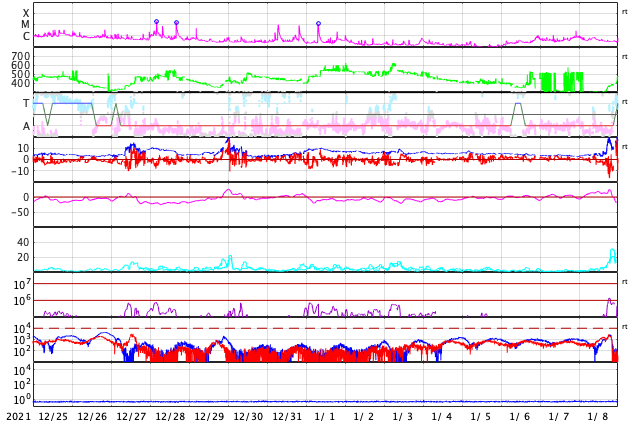Click the 600 axis label in green panel
Screen dimensions: 634x424
pos(21,65)
